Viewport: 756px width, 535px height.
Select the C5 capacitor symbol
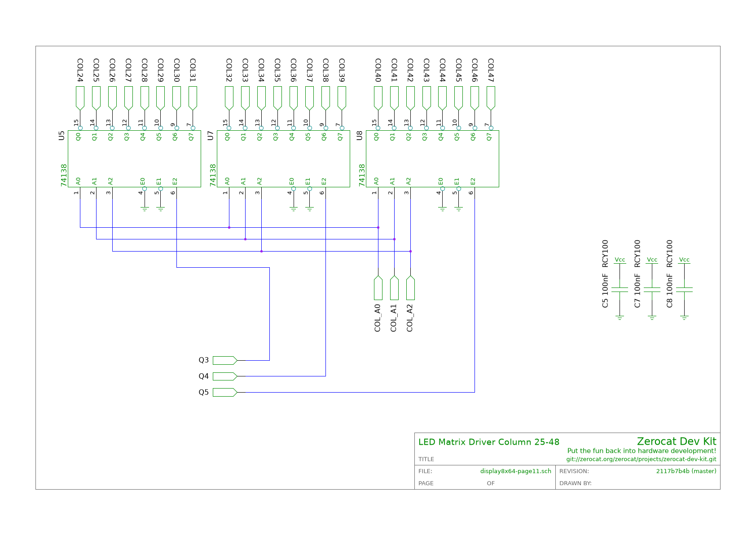click(620, 290)
